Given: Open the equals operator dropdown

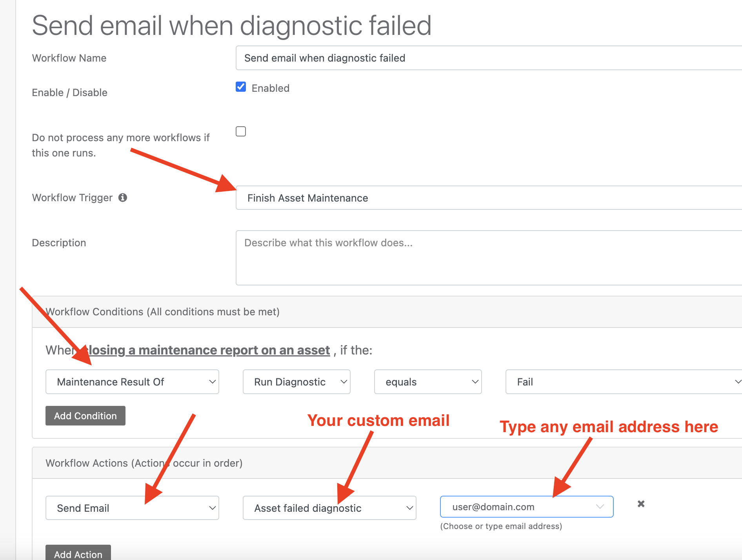Looking at the screenshot, I should click(427, 382).
